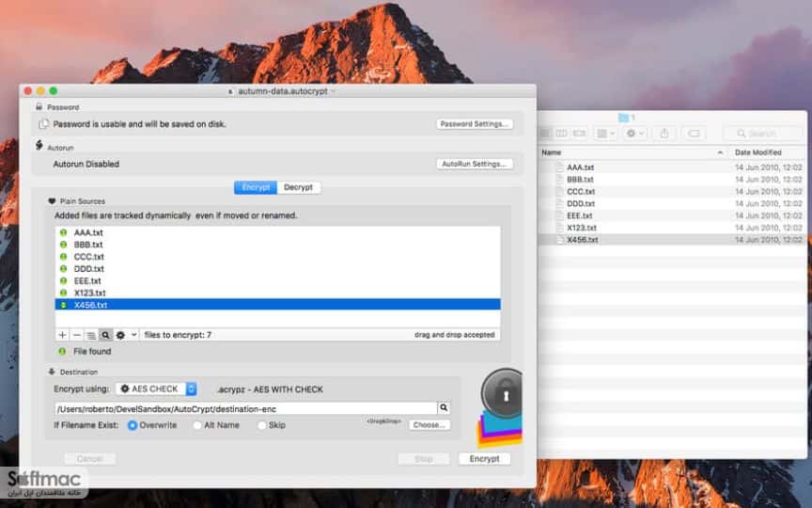Open the gear action menu under sources
This screenshot has width=812, height=508.
[125, 335]
